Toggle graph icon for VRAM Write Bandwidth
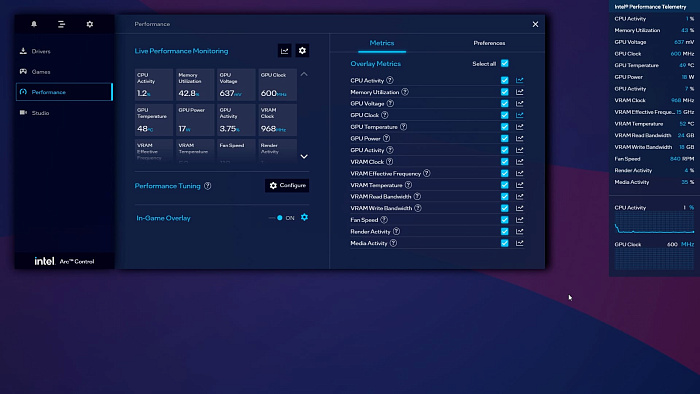The image size is (700, 394). [x=520, y=208]
